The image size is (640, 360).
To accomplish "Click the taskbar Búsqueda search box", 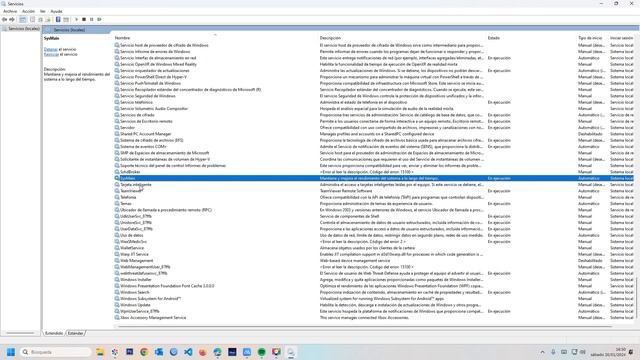I will click(56, 352).
